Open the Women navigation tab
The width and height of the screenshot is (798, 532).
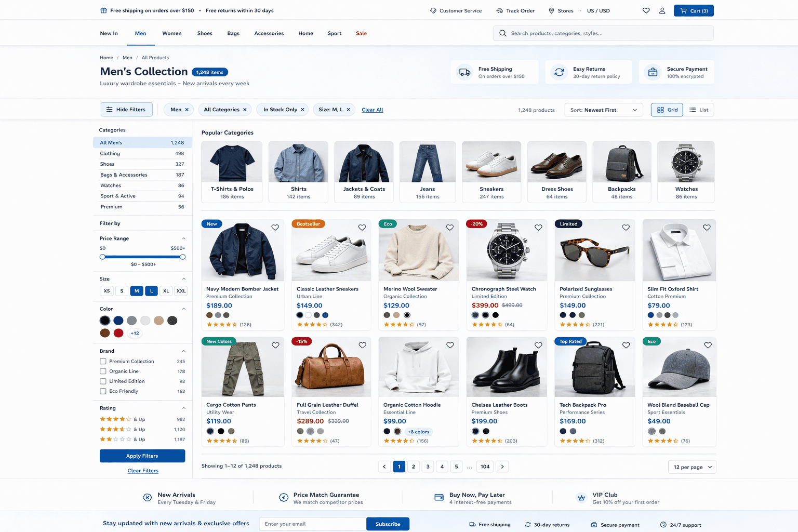[172, 33]
